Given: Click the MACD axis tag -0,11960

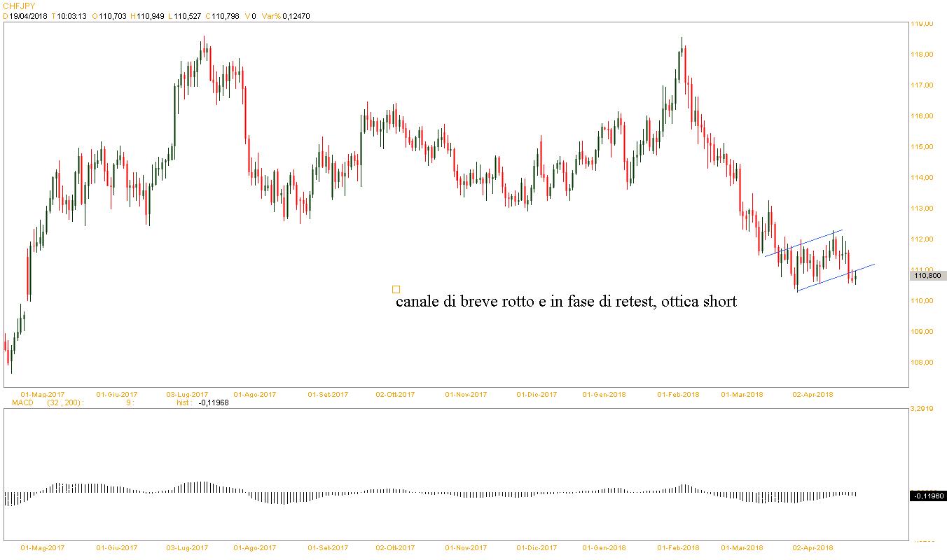Looking at the screenshot, I should (x=928, y=496).
